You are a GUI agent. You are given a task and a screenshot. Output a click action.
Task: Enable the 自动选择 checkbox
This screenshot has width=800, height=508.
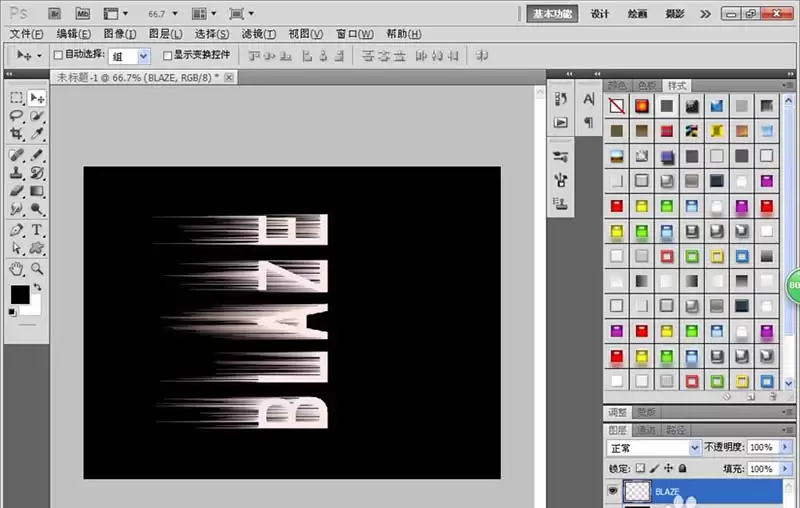click(58, 55)
